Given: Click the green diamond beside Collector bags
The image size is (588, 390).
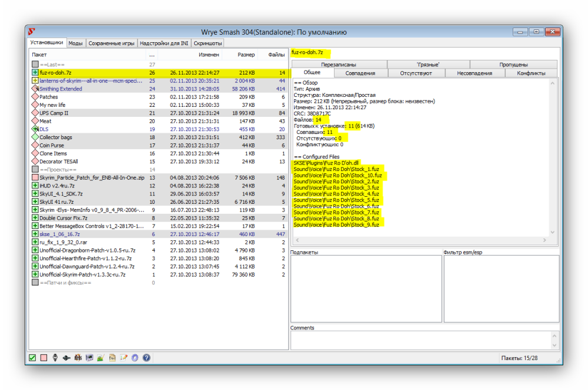Looking at the screenshot, I should pos(35,137).
